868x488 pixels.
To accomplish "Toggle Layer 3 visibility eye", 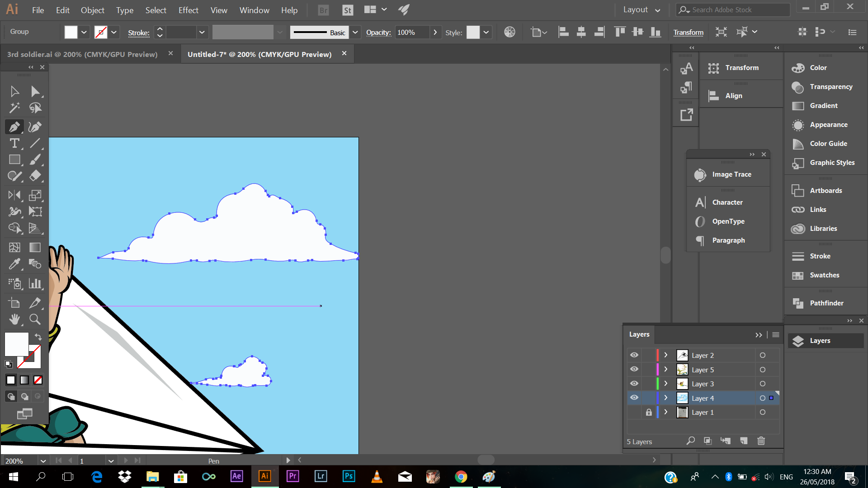I will (x=634, y=384).
